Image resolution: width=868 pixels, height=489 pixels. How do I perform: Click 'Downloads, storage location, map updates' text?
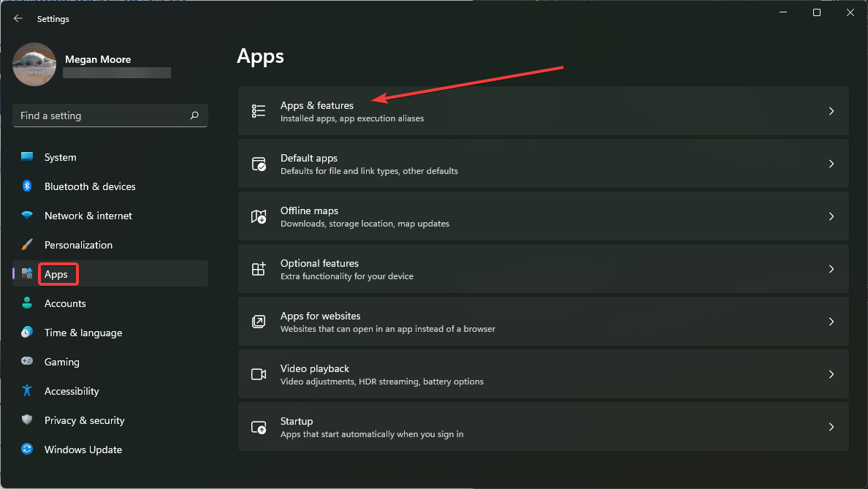(x=365, y=224)
